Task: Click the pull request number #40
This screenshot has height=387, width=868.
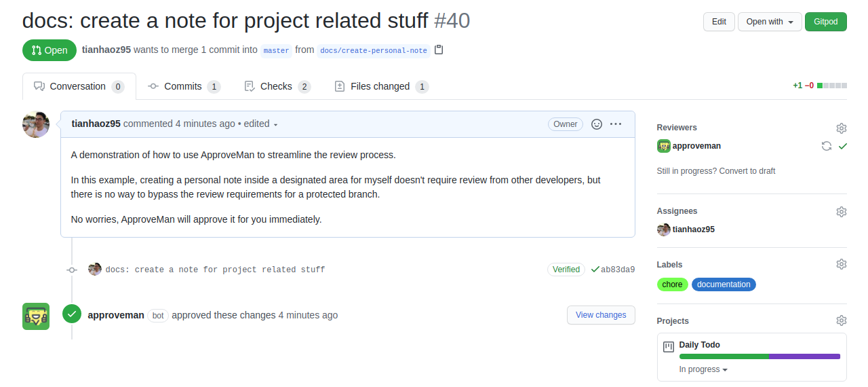Action: (x=452, y=21)
